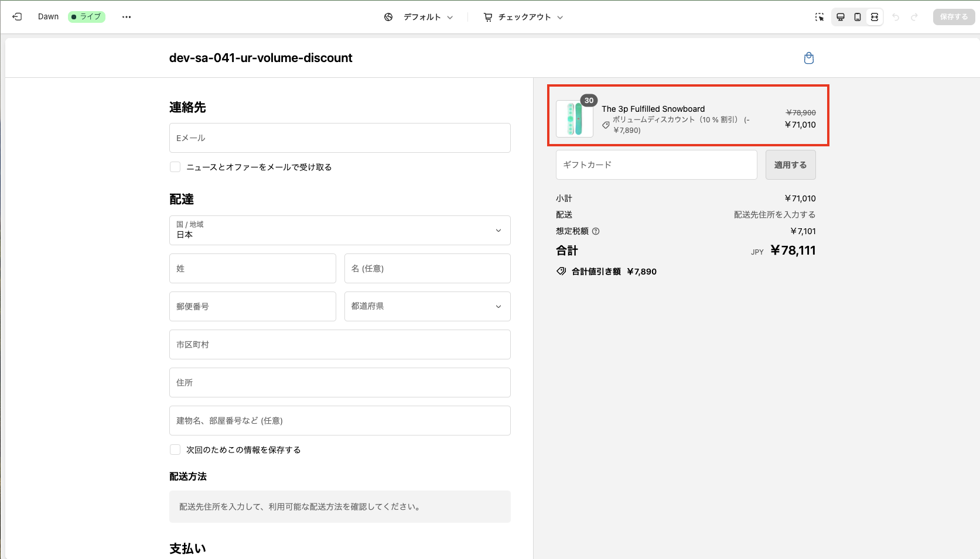Switch to mobile preview mode
The image size is (980, 559).
click(857, 17)
